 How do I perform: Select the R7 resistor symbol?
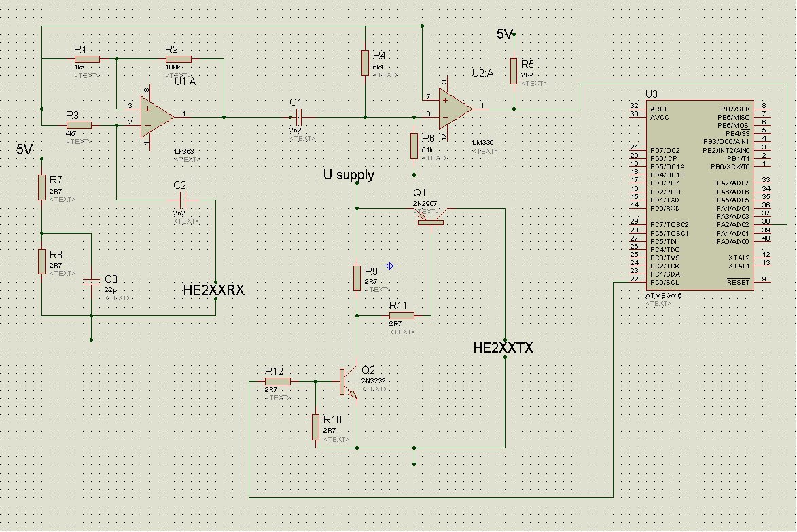41,188
